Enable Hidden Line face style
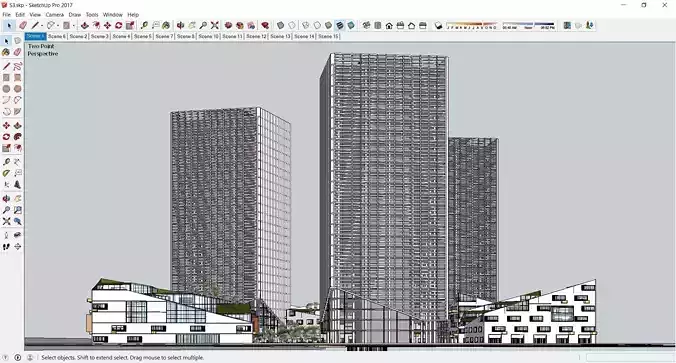This screenshot has width=676, height=363. (317, 25)
